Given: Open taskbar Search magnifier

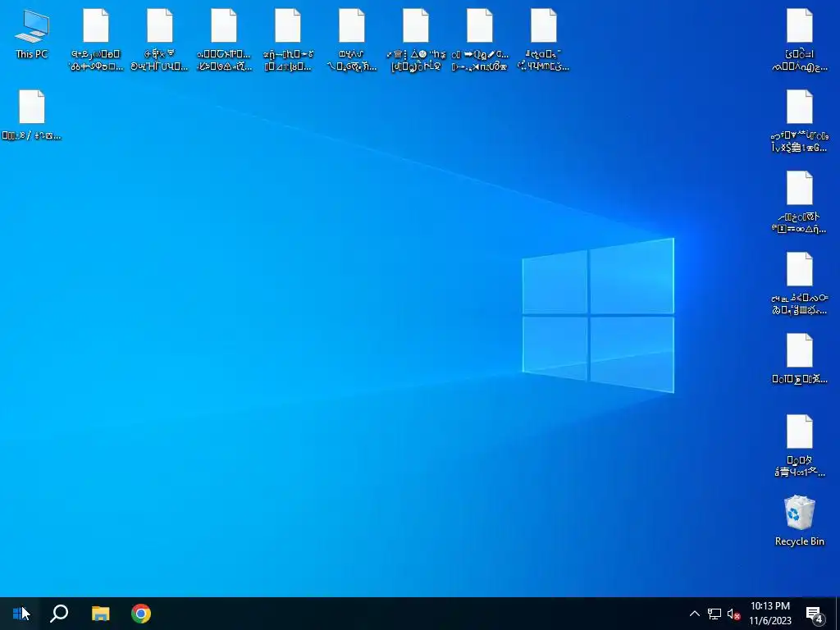Looking at the screenshot, I should 59,614.
